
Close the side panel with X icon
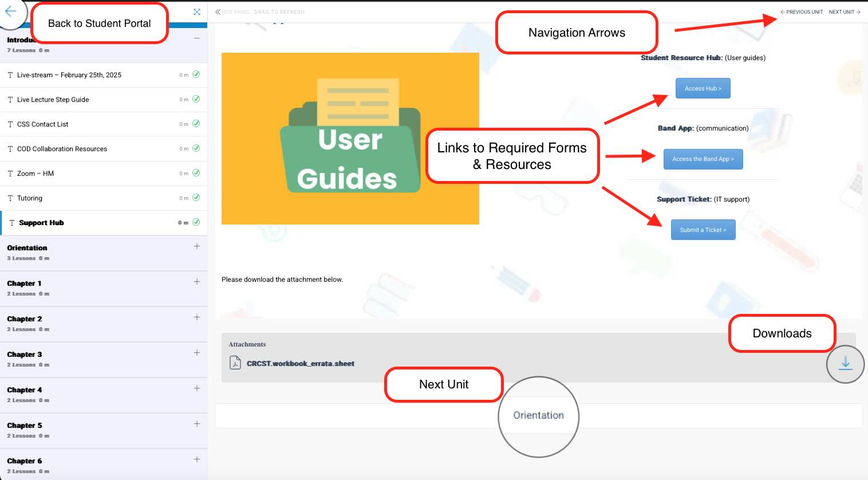(197, 11)
